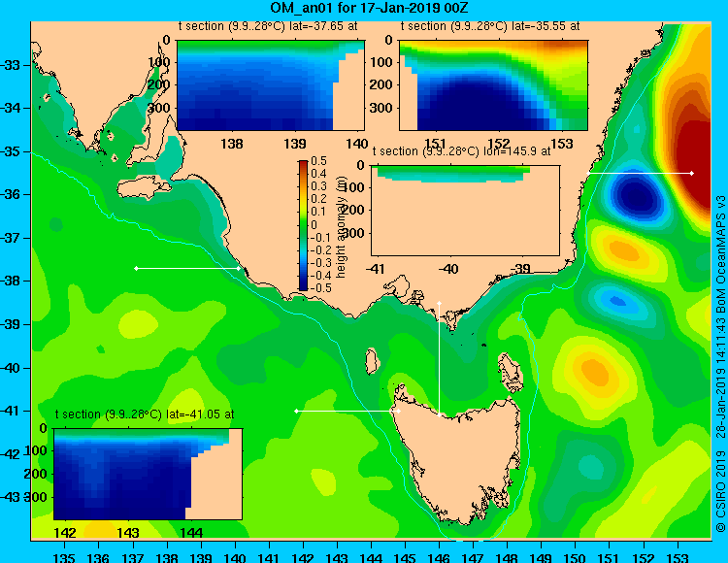Click depth '200' on the lat=-35.55 inset

click(381, 84)
